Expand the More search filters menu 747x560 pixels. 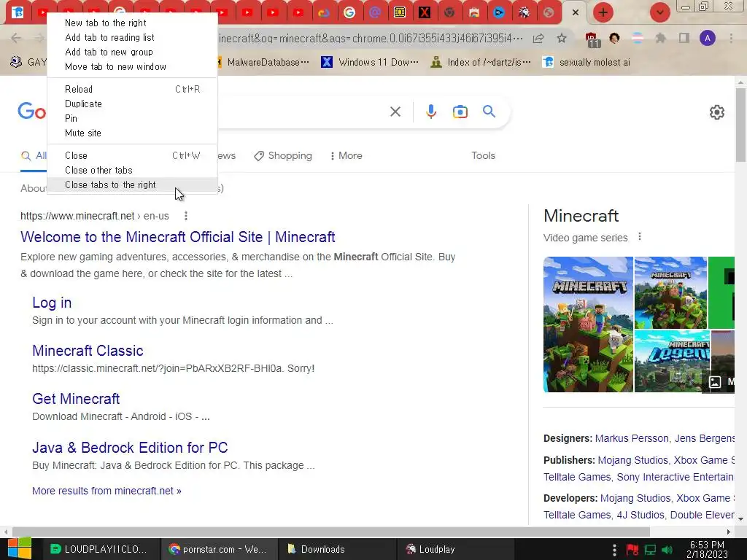(x=346, y=156)
